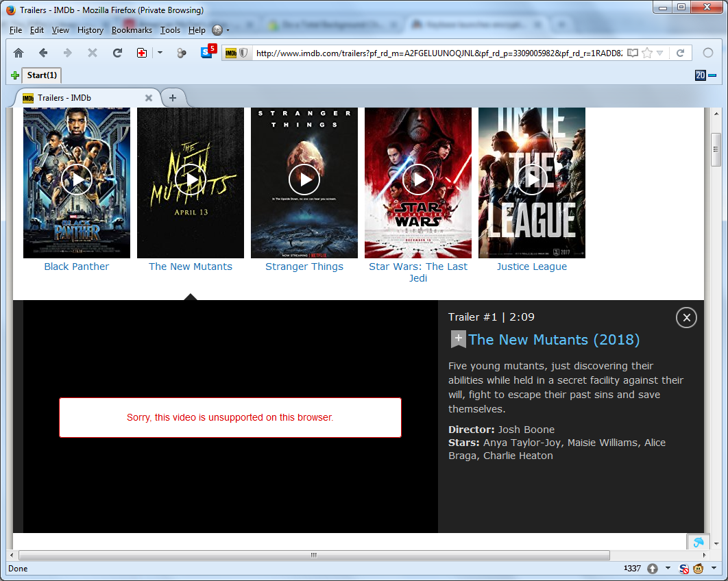Image resolution: width=728 pixels, height=581 pixels.
Task: Click the 1337 status bar counter
Action: 632,569
